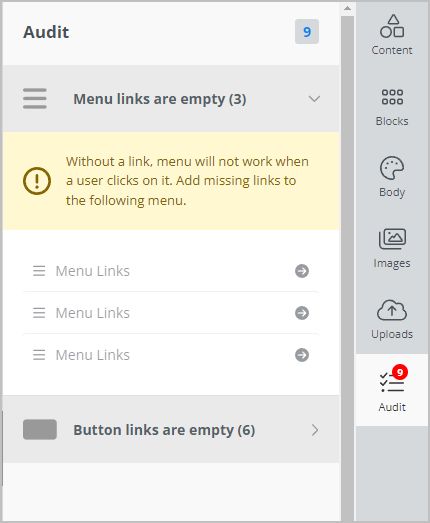
Task: Expand the Button links are empty section
Action: pos(171,430)
